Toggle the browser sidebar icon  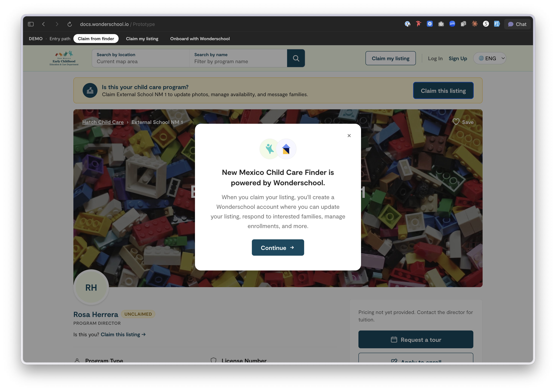point(31,24)
